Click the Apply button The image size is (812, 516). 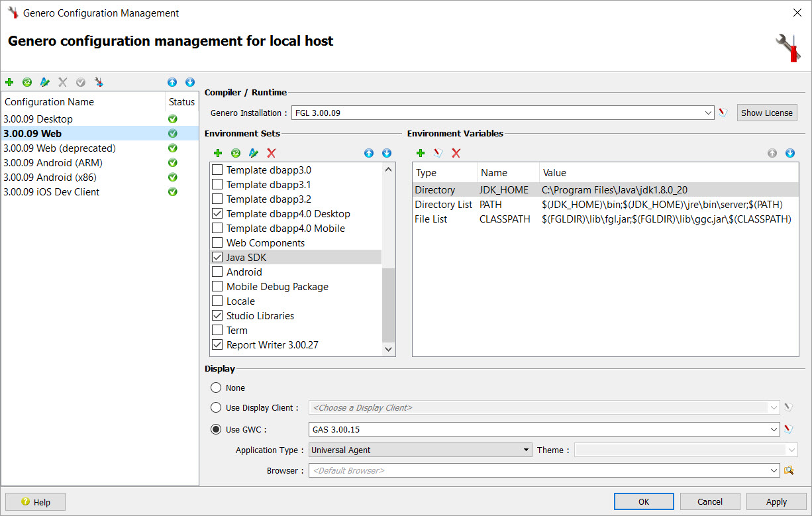click(776, 501)
